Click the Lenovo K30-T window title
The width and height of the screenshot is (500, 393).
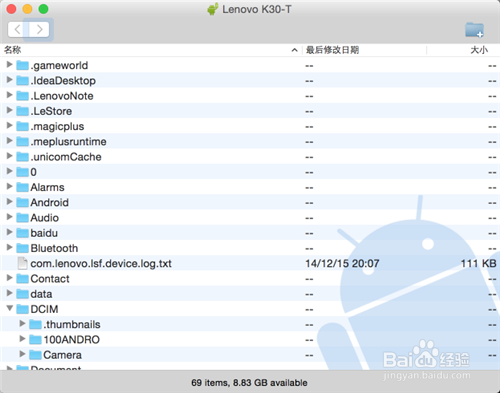(257, 9)
